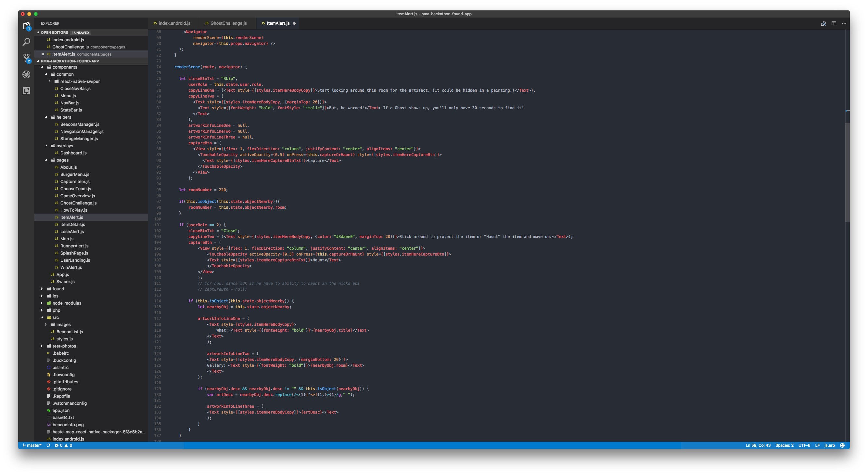Click the feedback smiley icon
Image resolution: width=868 pixels, height=475 pixels.
point(842,445)
